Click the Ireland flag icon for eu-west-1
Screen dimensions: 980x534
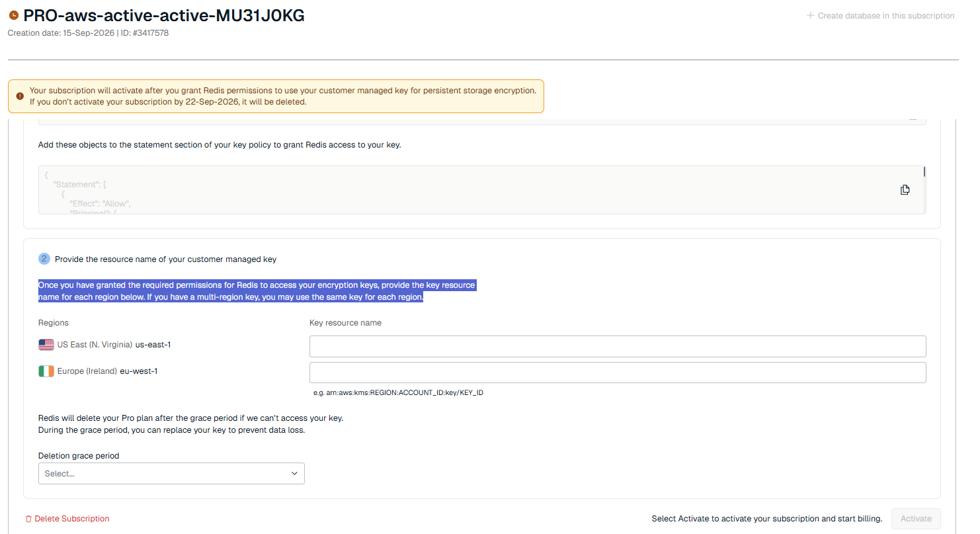(x=46, y=371)
